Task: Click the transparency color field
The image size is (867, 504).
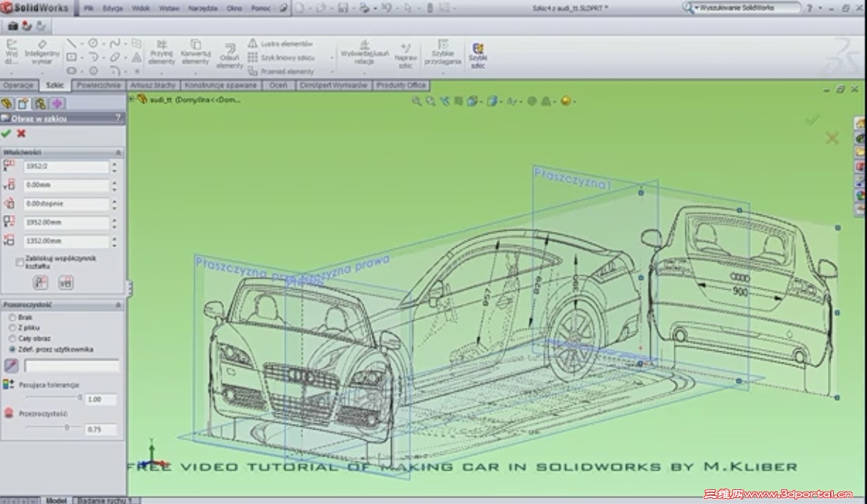Action: [72, 365]
